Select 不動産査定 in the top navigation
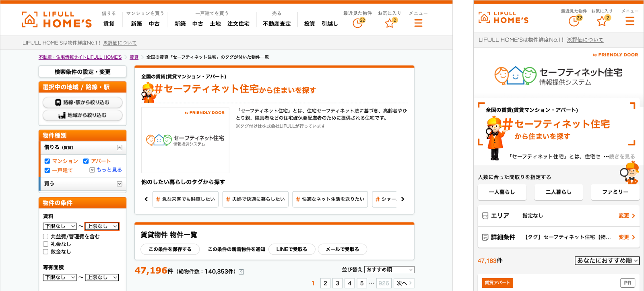 pos(277,24)
